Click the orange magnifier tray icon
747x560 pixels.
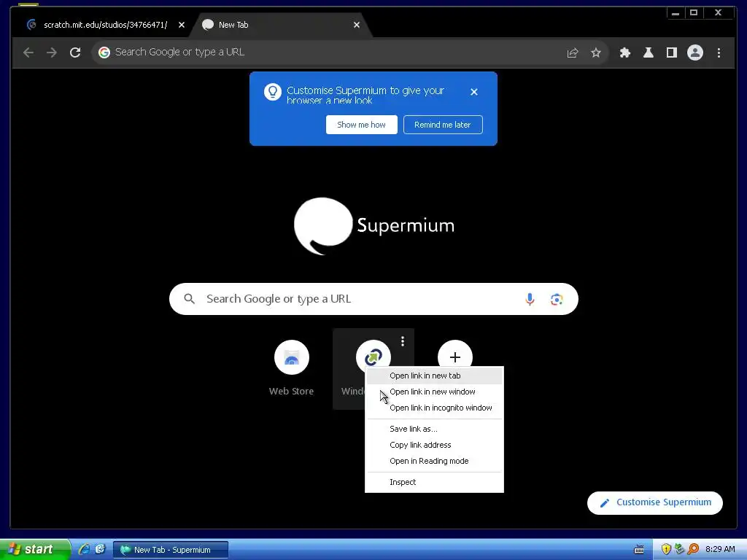click(x=693, y=550)
